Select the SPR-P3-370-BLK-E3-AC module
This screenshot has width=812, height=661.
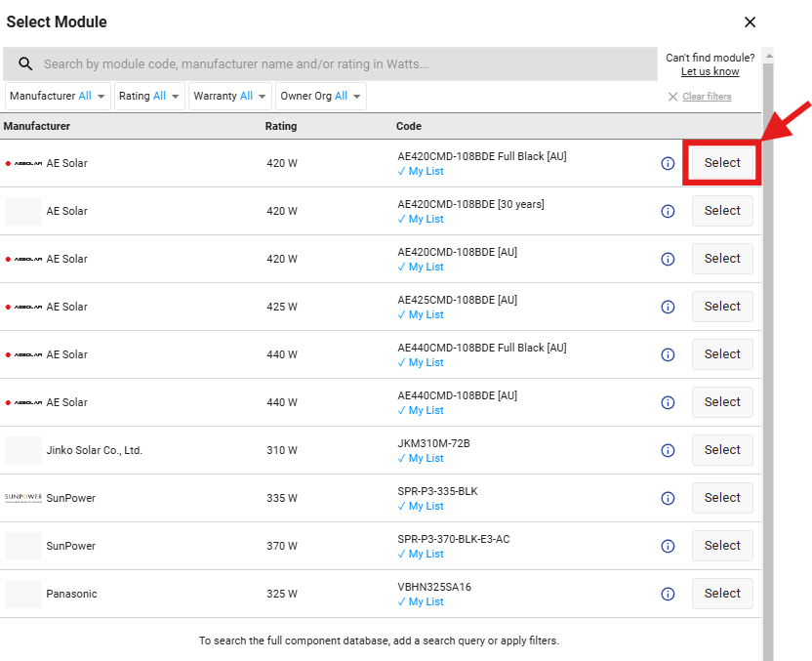[722, 546]
